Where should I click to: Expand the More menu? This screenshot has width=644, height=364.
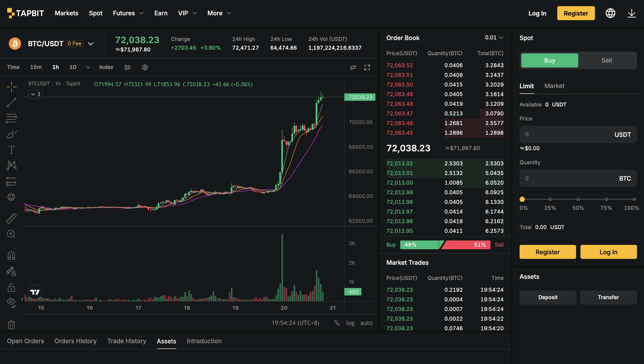219,13
